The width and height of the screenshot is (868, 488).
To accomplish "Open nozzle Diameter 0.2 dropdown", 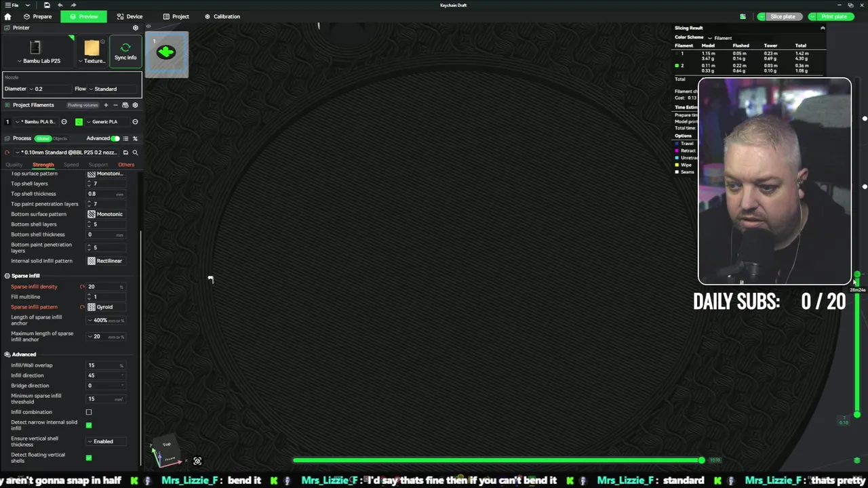I will tap(50, 89).
